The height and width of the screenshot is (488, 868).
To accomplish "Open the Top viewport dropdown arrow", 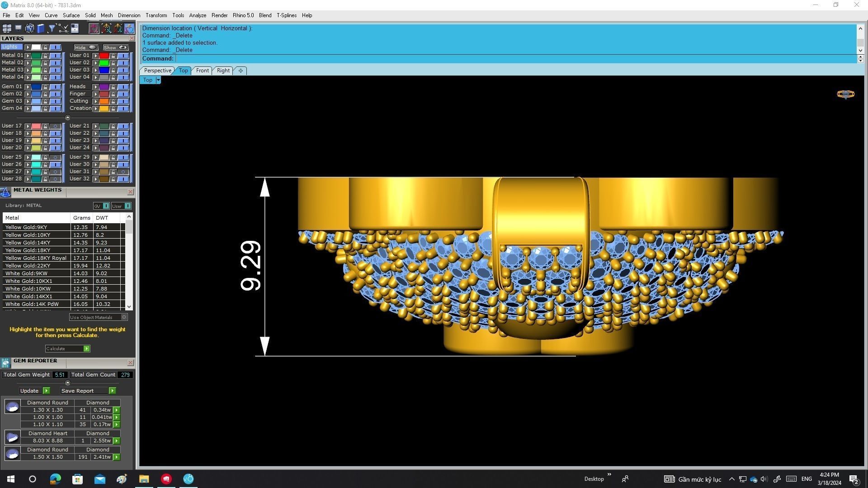I will point(158,80).
